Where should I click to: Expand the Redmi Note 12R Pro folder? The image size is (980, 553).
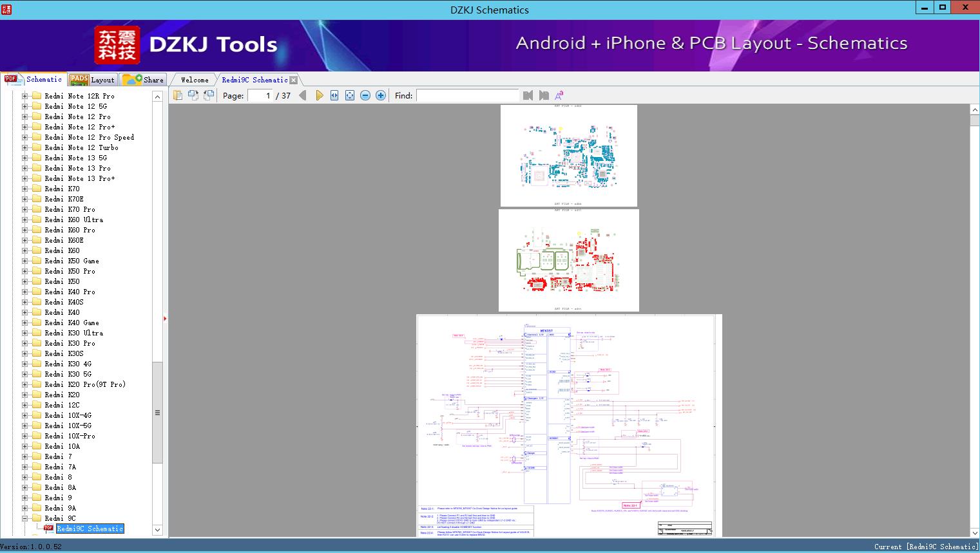(x=24, y=96)
